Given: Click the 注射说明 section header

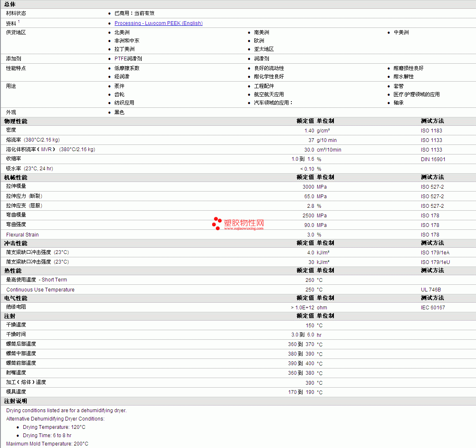Looking at the screenshot, I should [x=16, y=401].
